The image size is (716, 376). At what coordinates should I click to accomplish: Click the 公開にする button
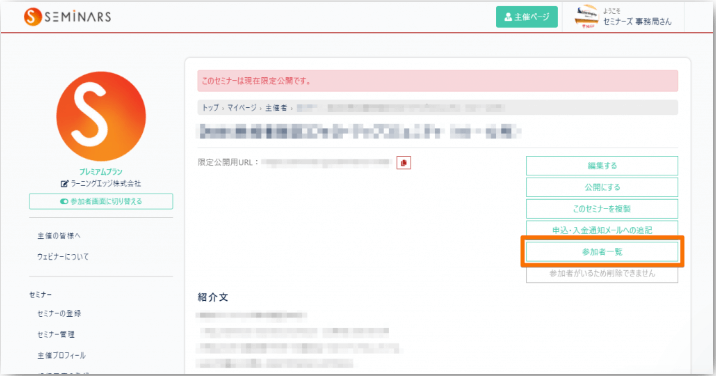(x=602, y=187)
